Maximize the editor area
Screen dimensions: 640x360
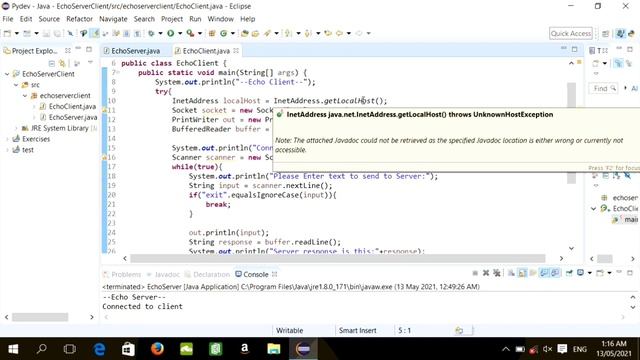pyautogui.click(x=575, y=49)
